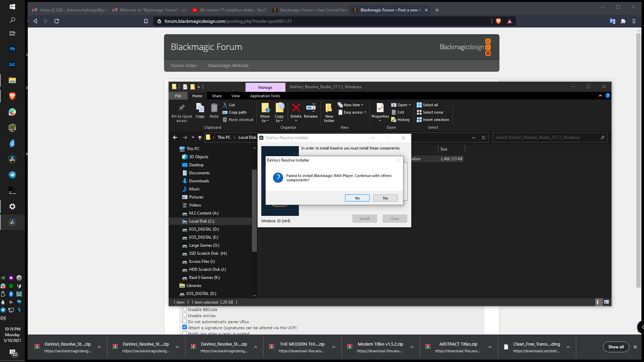Screen dimensions: 644x362
Task: Go up one folder level in Explorer
Action: [200, 137]
